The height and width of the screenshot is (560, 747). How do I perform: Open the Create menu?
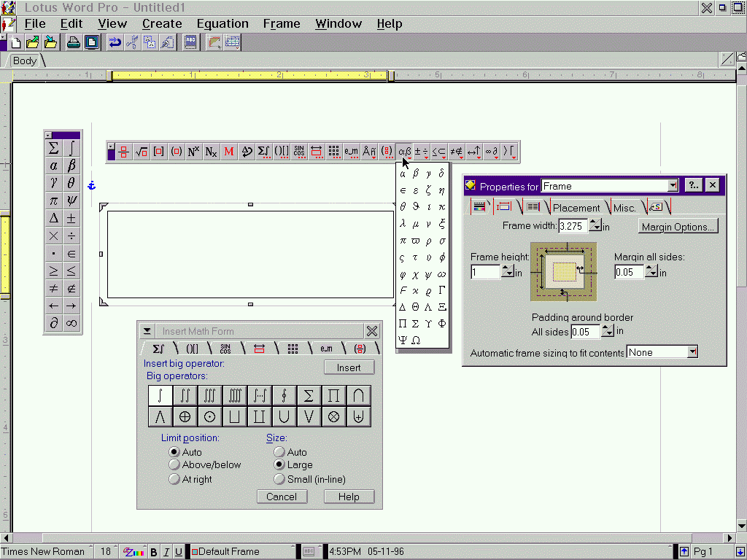[x=162, y=23]
